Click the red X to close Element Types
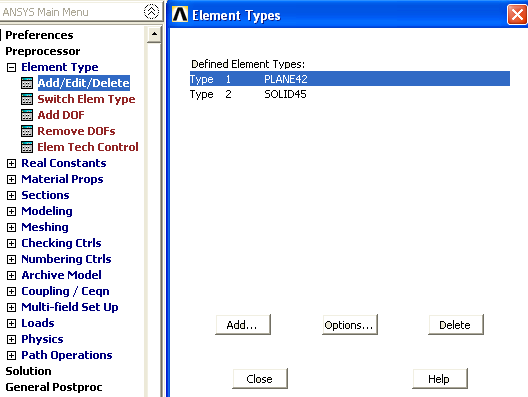This screenshot has height=397, width=528. tap(517, 15)
